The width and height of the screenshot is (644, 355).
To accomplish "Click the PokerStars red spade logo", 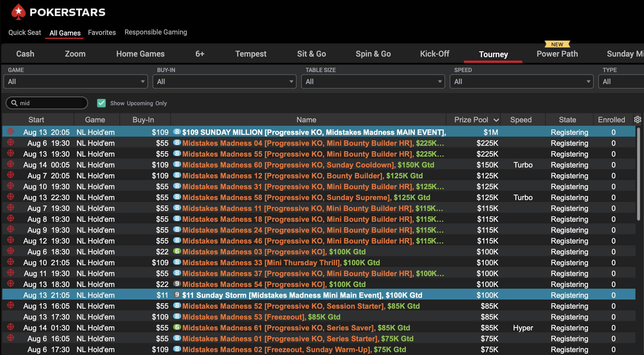I will 18,12.
